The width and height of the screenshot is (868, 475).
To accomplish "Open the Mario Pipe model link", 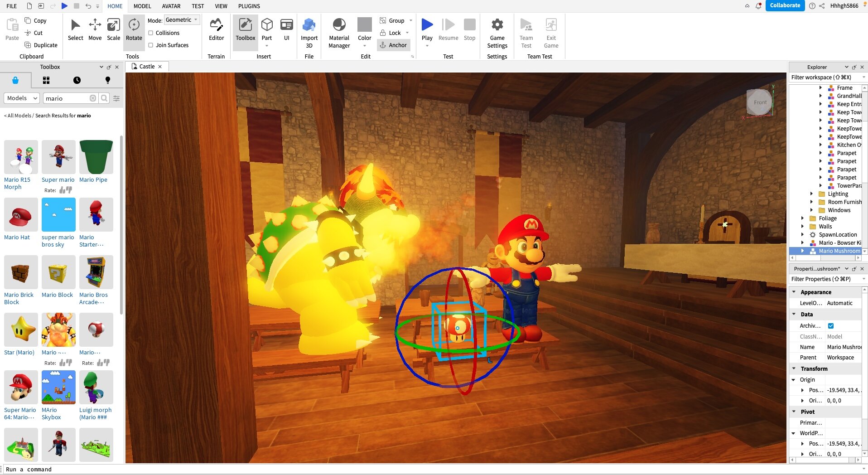I will pos(93,179).
